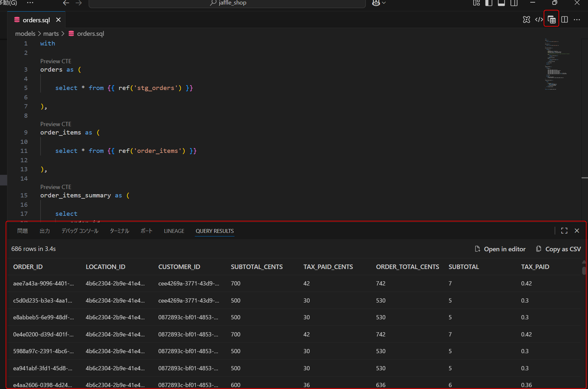
Task: Click the compiled SQL code brackets icon
Action: pos(539,20)
